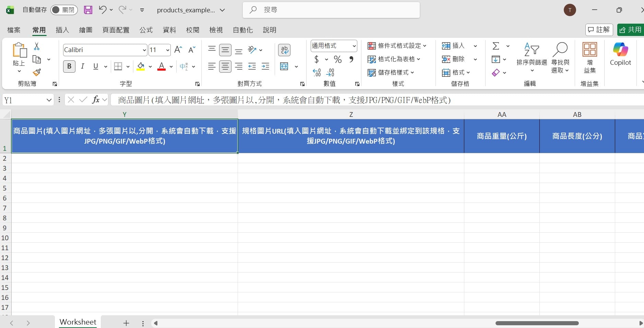Click the horizontal scrollbar thumb

tap(537, 323)
